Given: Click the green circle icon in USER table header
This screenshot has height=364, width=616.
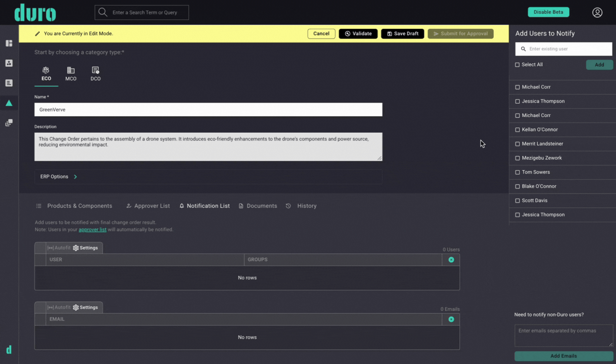Looking at the screenshot, I should coord(451,260).
